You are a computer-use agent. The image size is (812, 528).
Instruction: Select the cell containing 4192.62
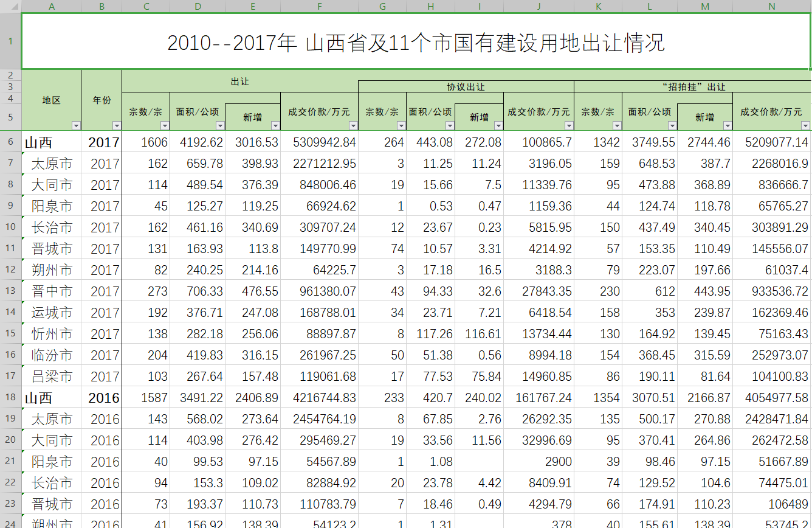[x=198, y=142]
